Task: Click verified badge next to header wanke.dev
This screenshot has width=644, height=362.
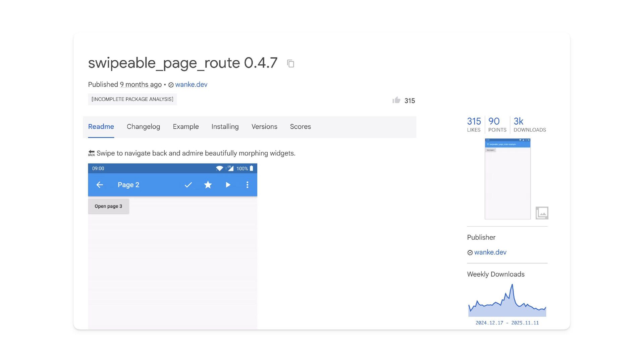Action: [171, 85]
